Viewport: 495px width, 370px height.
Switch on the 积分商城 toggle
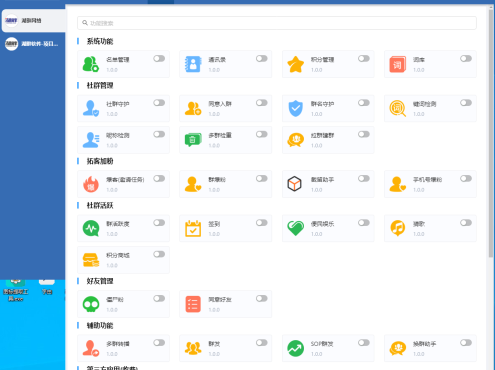(159, 254)
